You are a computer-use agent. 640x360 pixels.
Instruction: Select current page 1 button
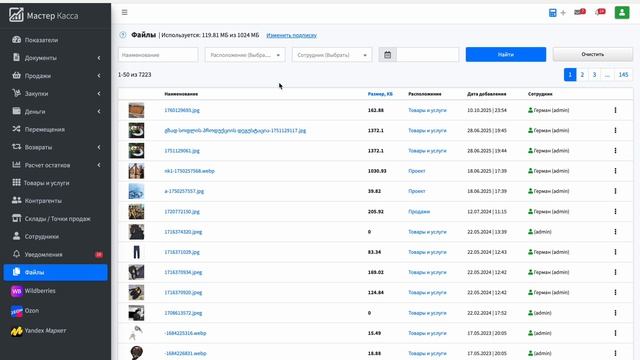(x=570, y=75)
